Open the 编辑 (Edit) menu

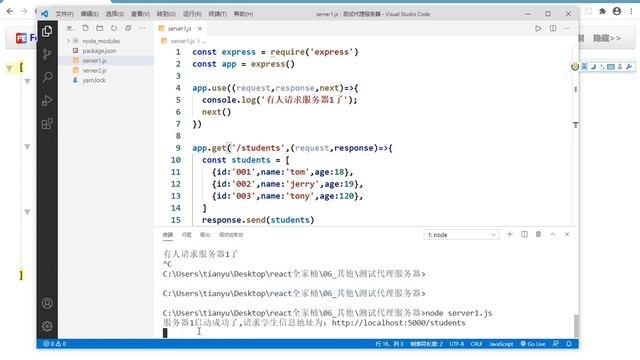pyautogui.click(x=89, y=14)
